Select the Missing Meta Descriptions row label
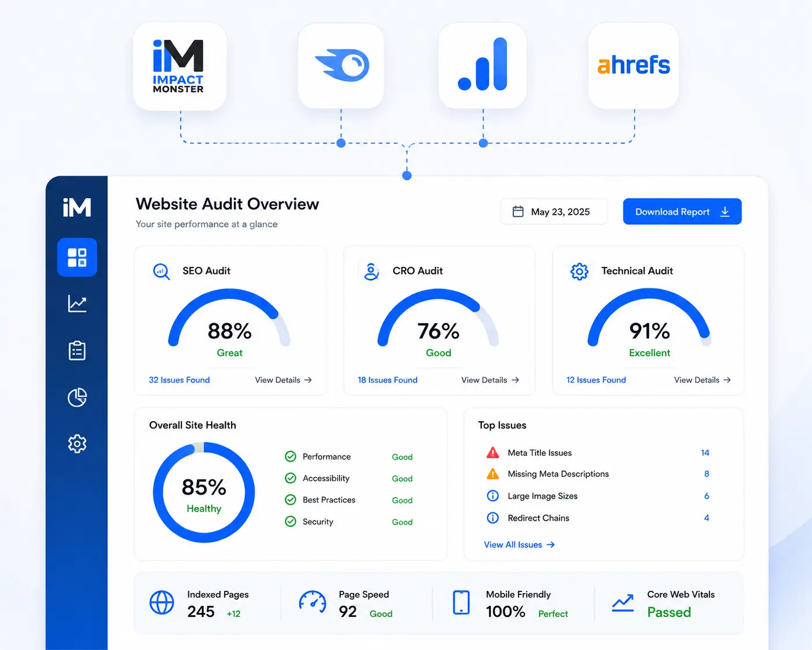The width and height of the screenshot is (812, 650). (x=558, y=474)
